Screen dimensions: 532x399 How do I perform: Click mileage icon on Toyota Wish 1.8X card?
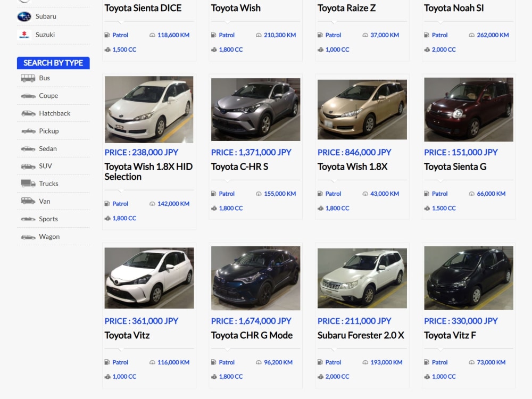(365, 194)
